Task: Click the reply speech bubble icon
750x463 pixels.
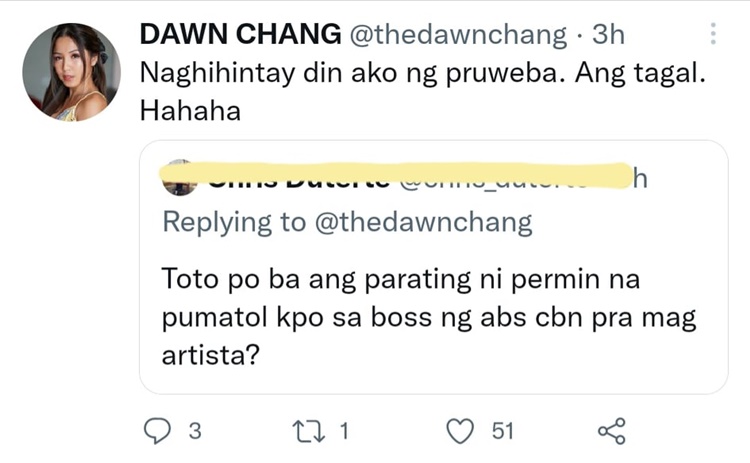Action: click(x=158, y=431)
